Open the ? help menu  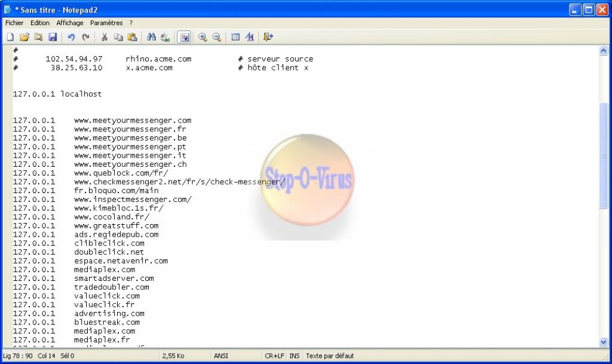[x=131, y=23]
